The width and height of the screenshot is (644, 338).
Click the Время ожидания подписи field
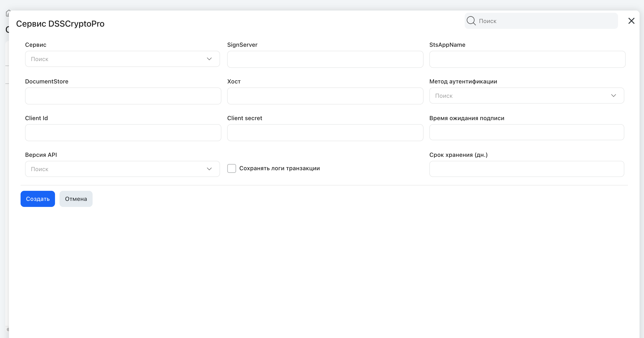[x=527, y=132]
